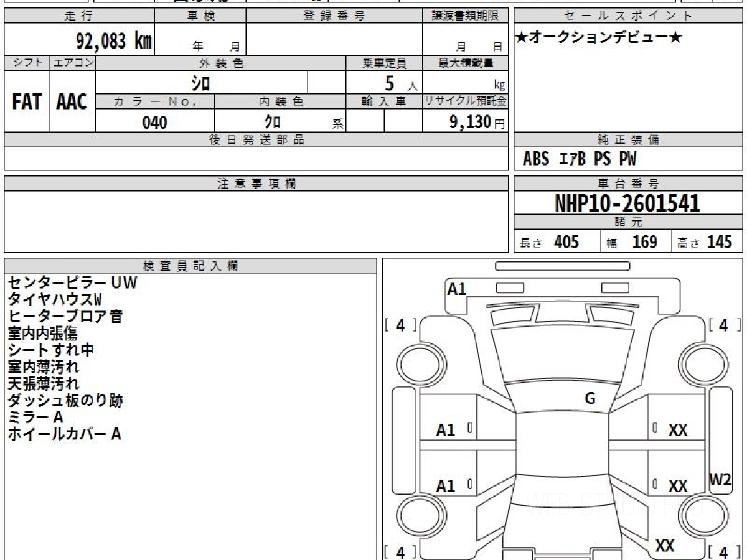The height and width of the screenshot is (560, 747).
Task: Select the note ホイールカバー A
Action: [x=64, y=434]
